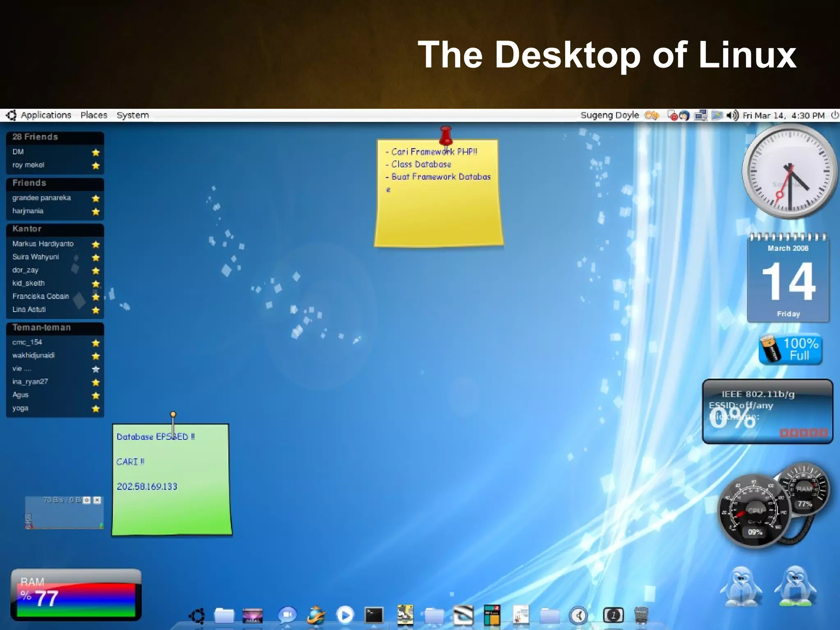Collapse the 'Teman-teman' group header
Image resolution: width=840 pixels, height=630 pixels.
pos(55,328)
